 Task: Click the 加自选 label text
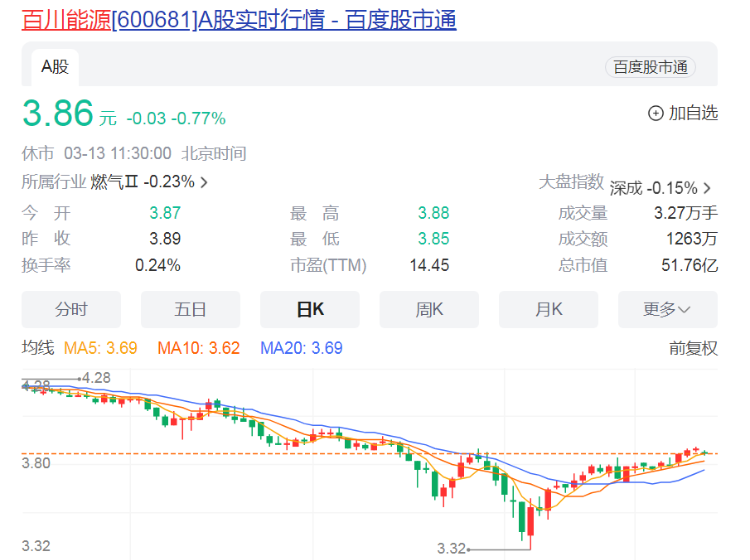693,113
